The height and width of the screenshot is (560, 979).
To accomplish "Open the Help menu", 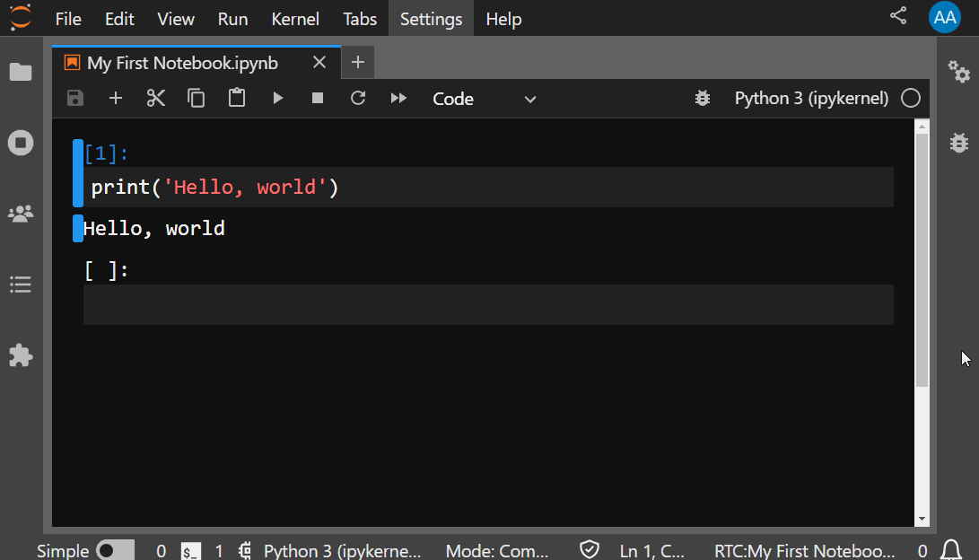I will 503,19.
